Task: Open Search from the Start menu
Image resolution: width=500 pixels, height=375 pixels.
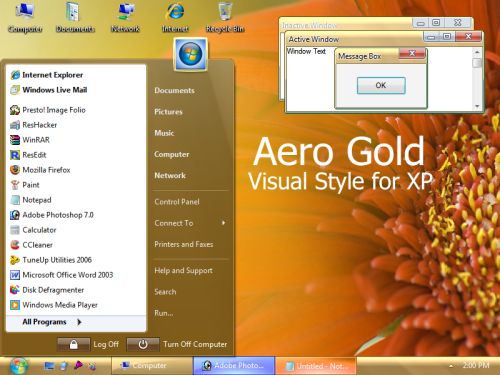Action: coord(165,292)
